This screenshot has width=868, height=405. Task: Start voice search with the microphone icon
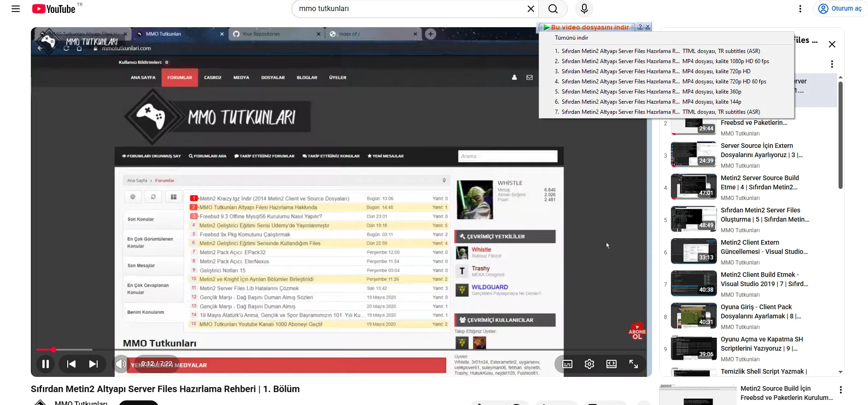[584, 9]
